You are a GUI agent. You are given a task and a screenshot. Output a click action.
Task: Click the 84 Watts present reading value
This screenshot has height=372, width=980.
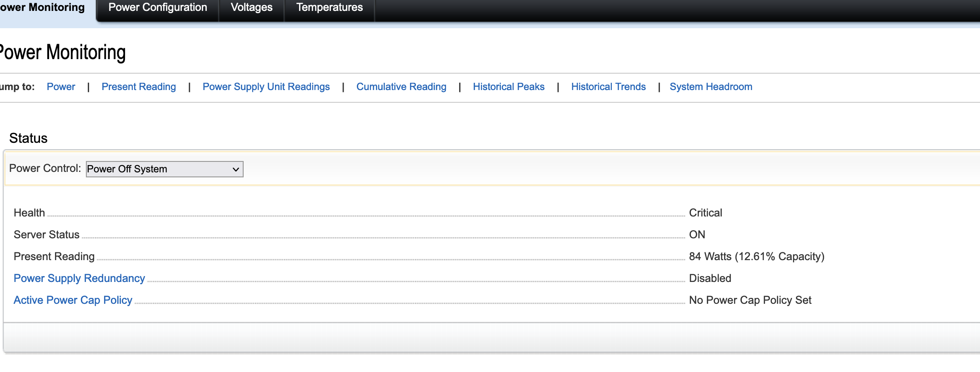point(756,256)
